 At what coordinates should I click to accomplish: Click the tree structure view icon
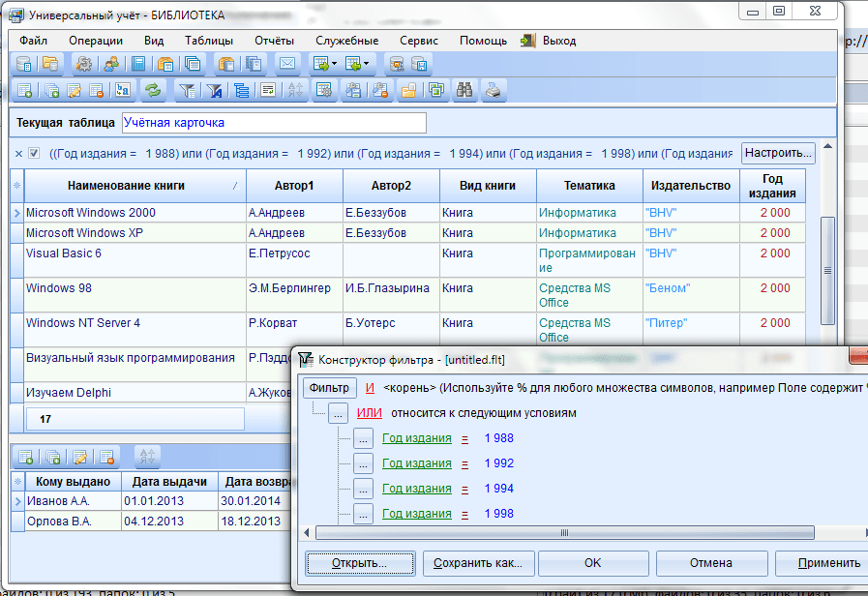point(241,91)
